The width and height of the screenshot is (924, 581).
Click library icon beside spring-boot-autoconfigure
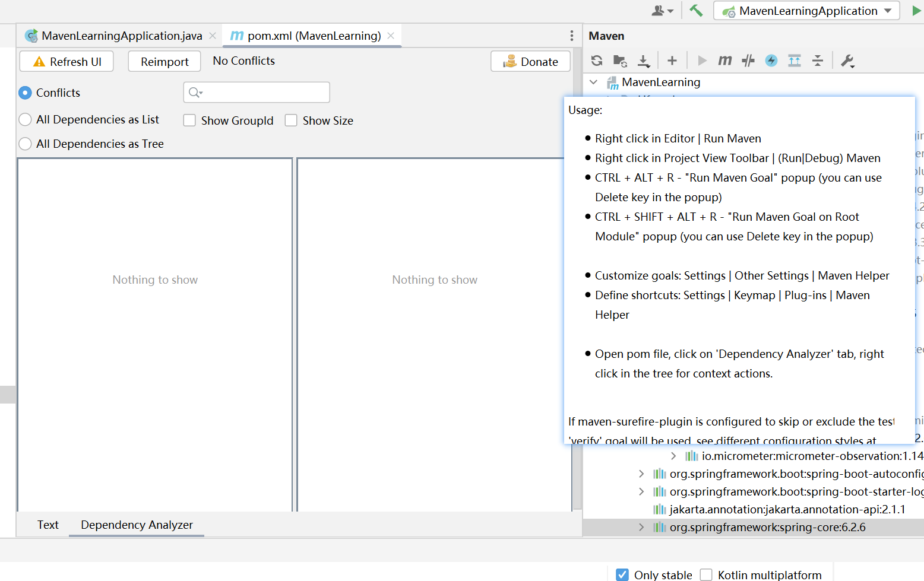(659, 474)
